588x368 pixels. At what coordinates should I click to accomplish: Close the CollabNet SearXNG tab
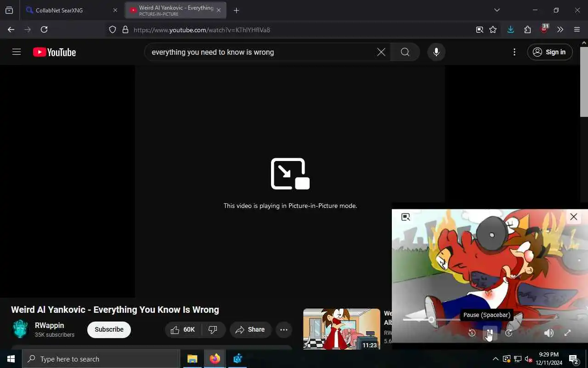[x=115, y=10]
